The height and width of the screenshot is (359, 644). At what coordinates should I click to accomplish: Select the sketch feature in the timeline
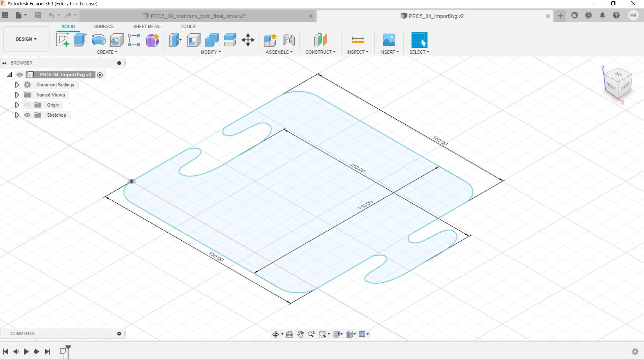pos(63,351)
